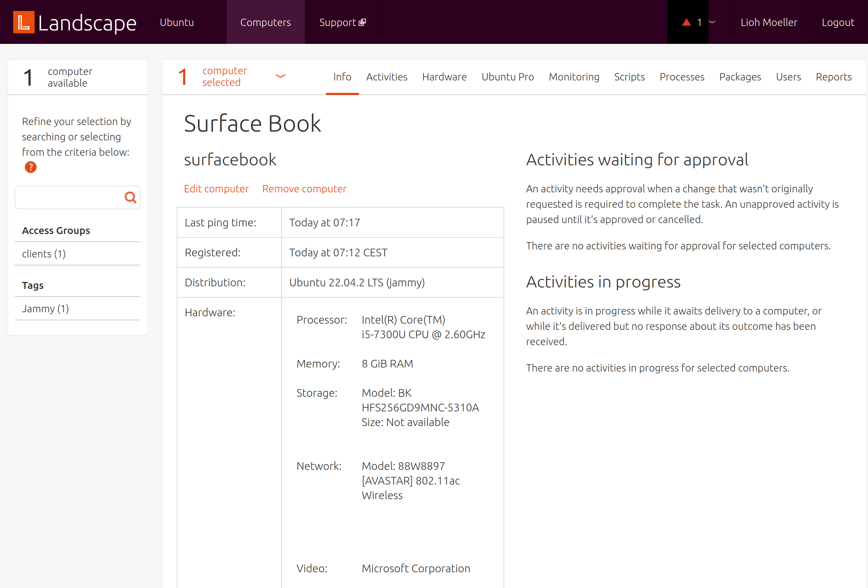Select the clients (1) access group
This screenshot has width=868, height=588.
pos(44,254)
